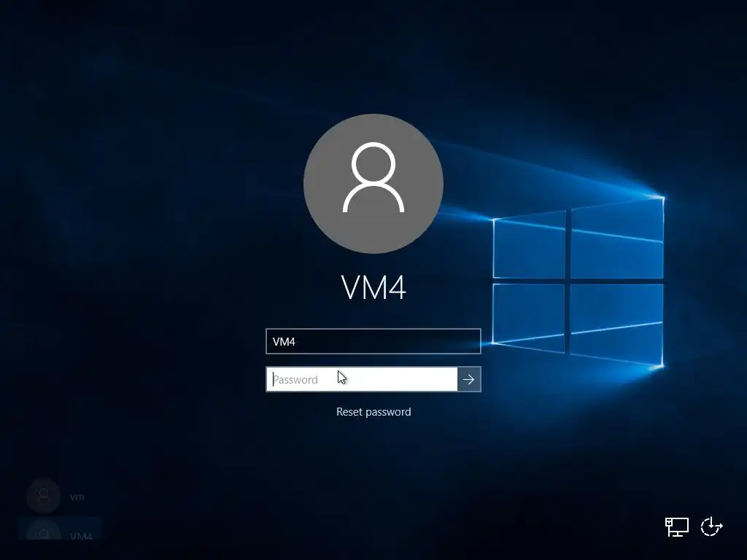
Task: Click the Reset password link
Action: pyautogui.click(x=373, y=412)
